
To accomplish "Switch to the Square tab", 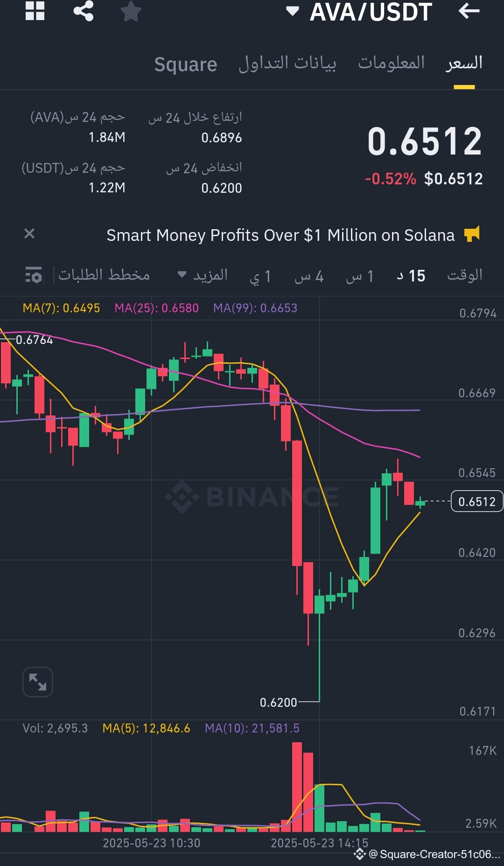I will [x=186, y=64].
